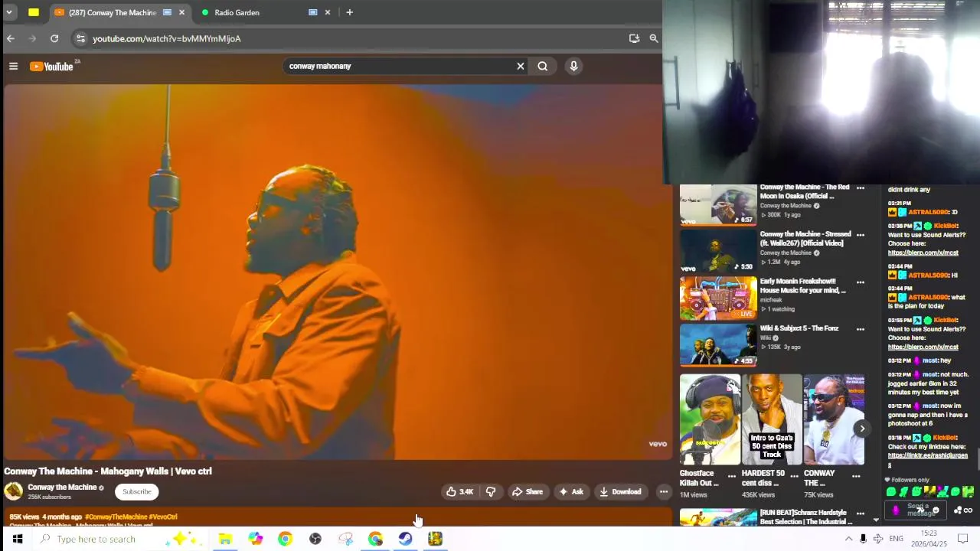
Task: Reload the YouTube page
Action: pos(54,38)
